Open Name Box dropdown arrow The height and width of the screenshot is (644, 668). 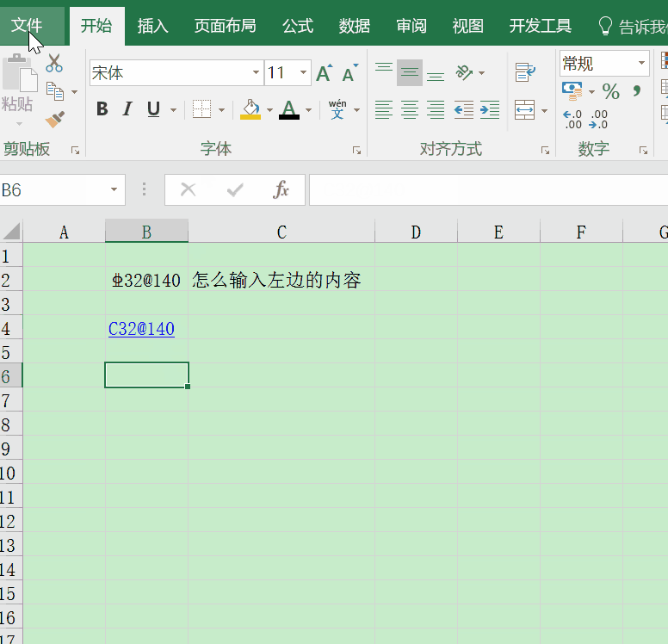point(114,189)
